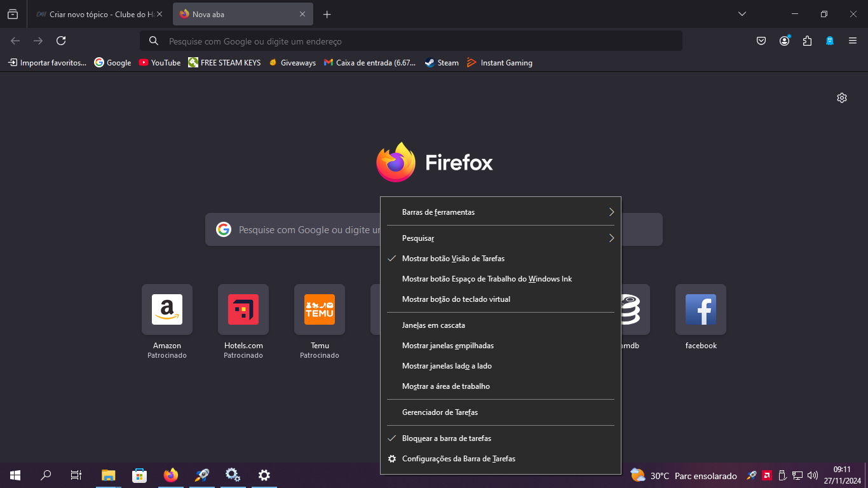Click the rocket icon in system tray
Viewport: 868px width, 488px height.
[x=752, y=475]
